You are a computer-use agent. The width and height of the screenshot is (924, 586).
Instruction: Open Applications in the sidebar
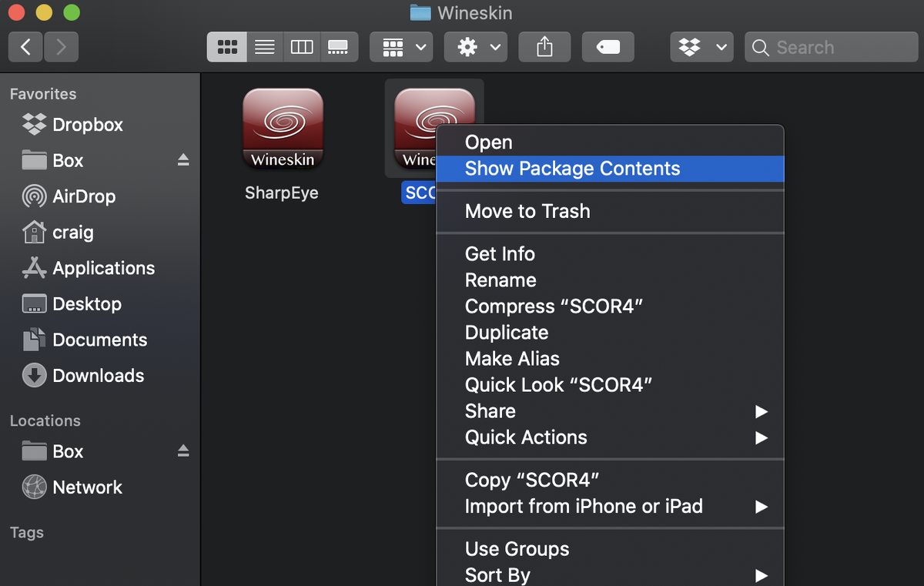coord(103,268)
